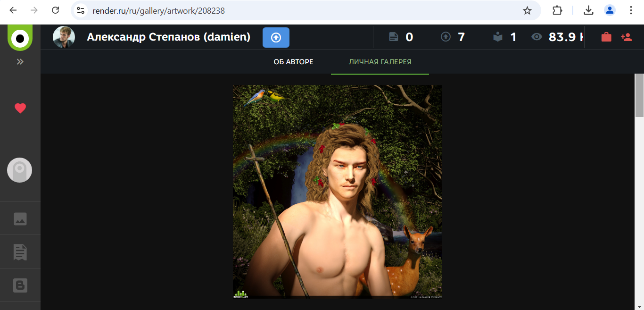Click the author profile photo
644x310 pixels.
pyautogui.click(x=64, y=37)
